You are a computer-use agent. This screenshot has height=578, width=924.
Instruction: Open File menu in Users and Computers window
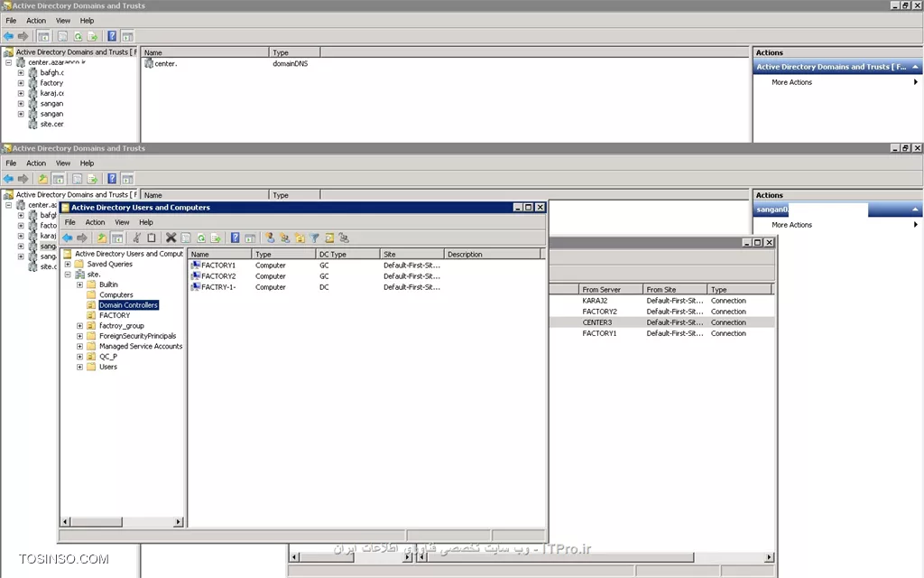[x=70, y=222]
